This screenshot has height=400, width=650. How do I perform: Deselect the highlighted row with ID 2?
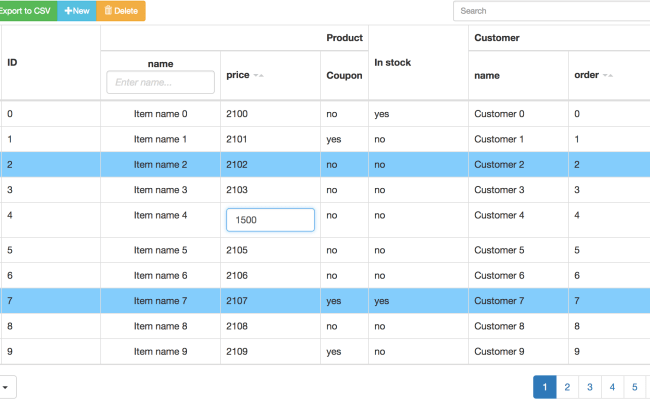[50, 164]
